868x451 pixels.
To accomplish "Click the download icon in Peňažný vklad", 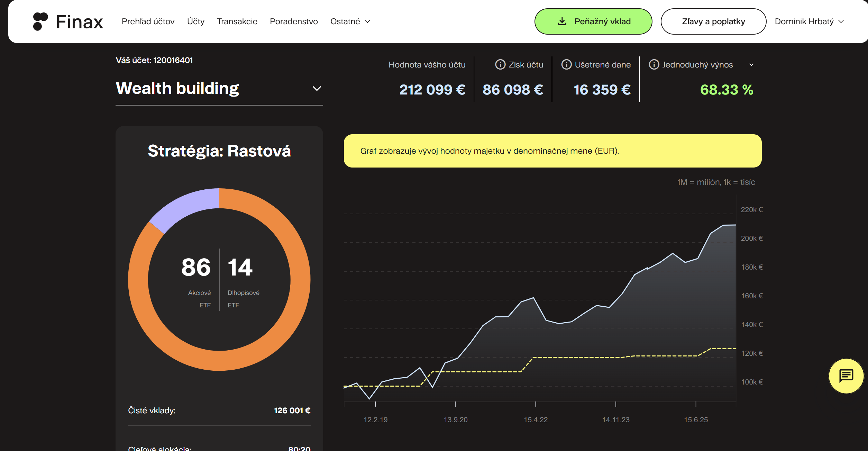I will click(562, 21).
